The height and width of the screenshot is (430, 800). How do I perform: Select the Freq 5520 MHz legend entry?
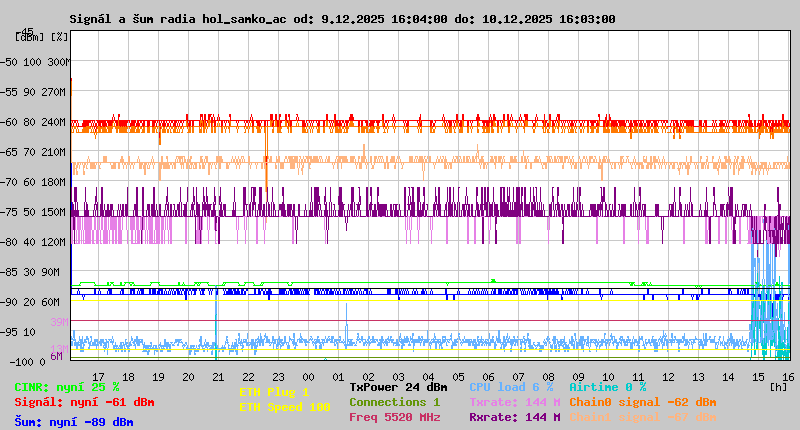tap(394, 417)
